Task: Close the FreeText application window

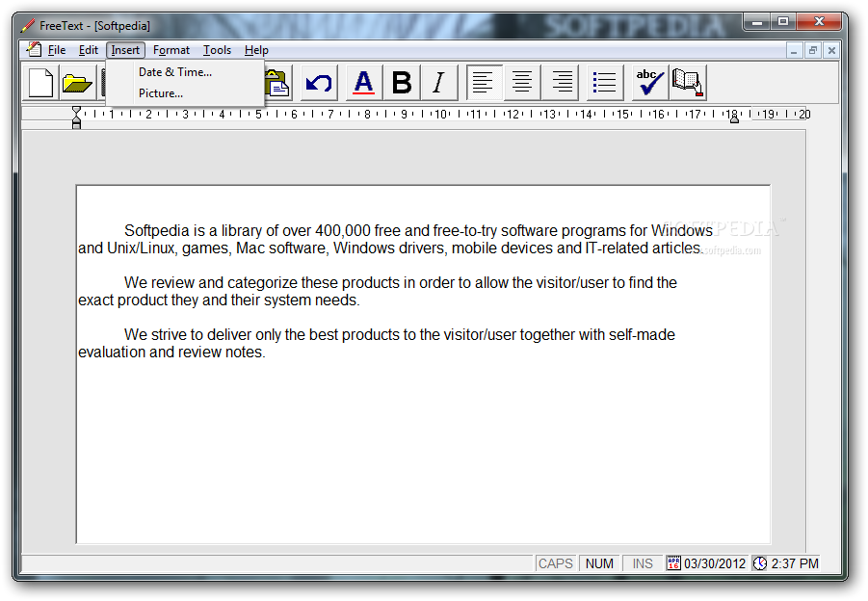Action: pyautogui.click(x=819, y=22)
